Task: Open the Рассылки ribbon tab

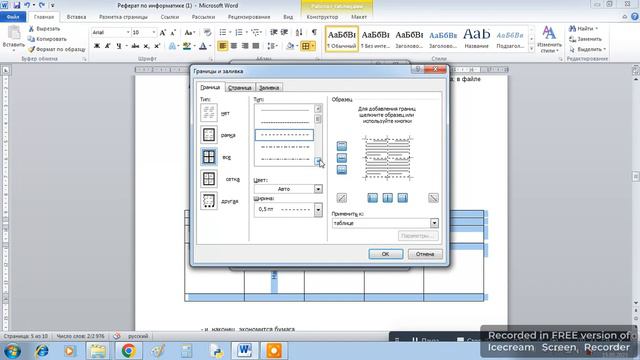Action: (x=203, y=17)
